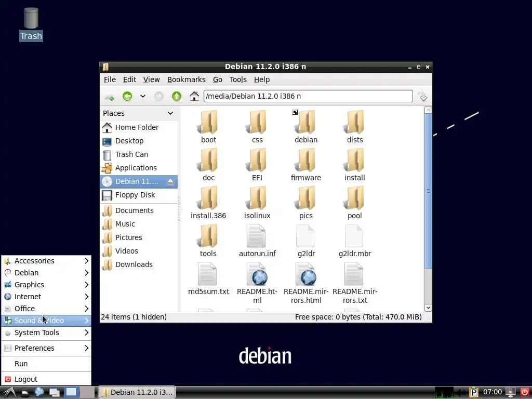Select Home Folder in Places

point(139,127)
